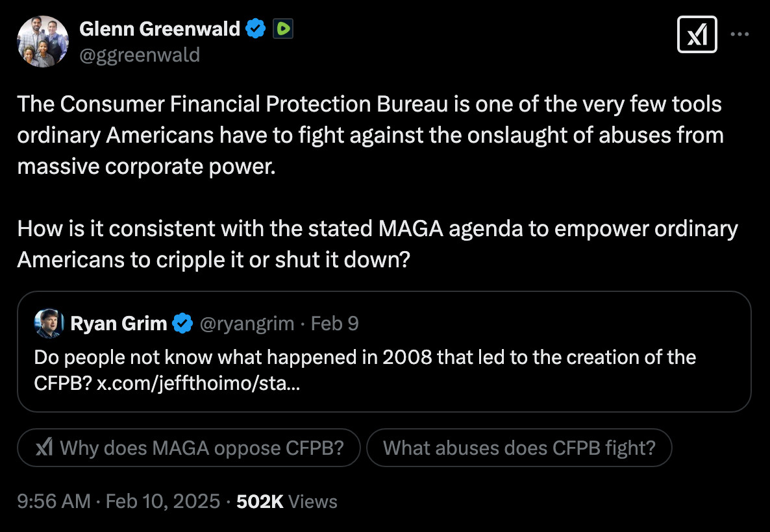
Task: Click the green affiliate badge beside Greenwald's name
Action: (282, 29)
